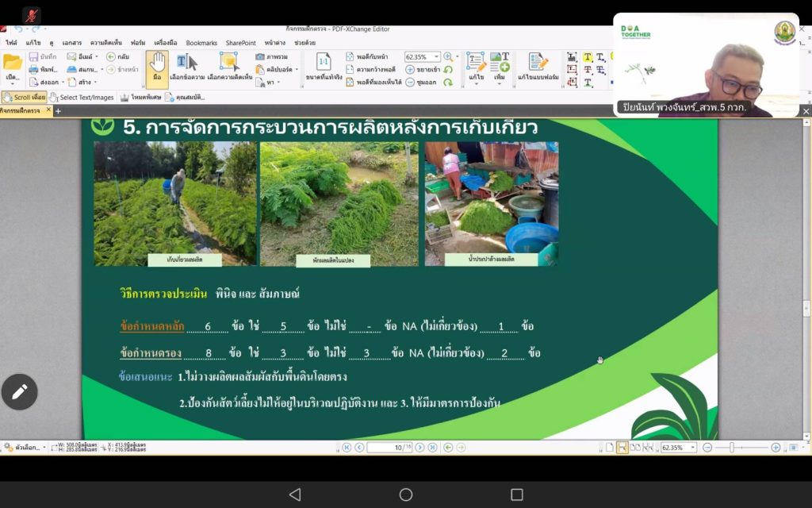The height and width of the screenshot is (508, 812).
Task: Click the yellow highlight text tool
Action: [x=588, y=57]
